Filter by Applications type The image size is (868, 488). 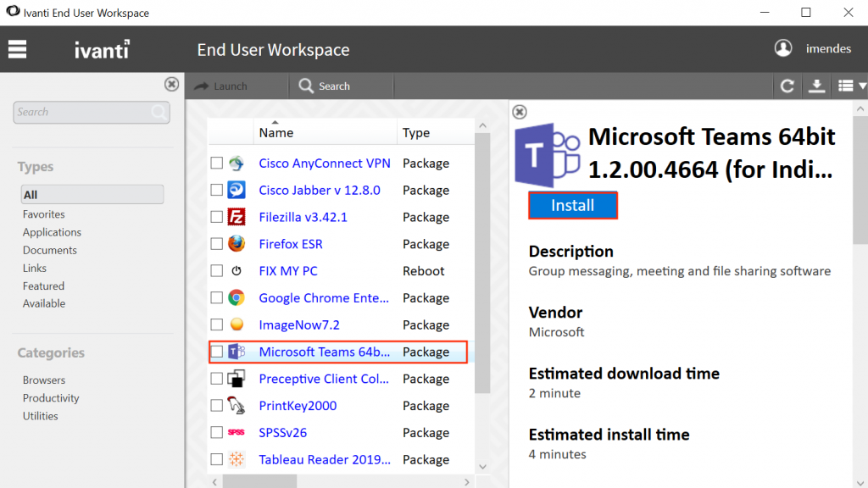coord(52,232)
